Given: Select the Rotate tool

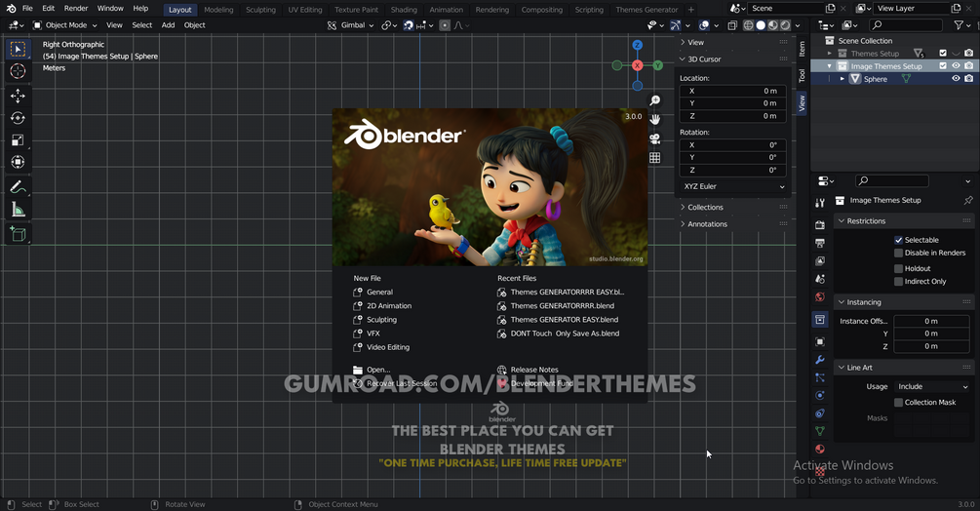Looking at the screenshot, I should [18, 118].
